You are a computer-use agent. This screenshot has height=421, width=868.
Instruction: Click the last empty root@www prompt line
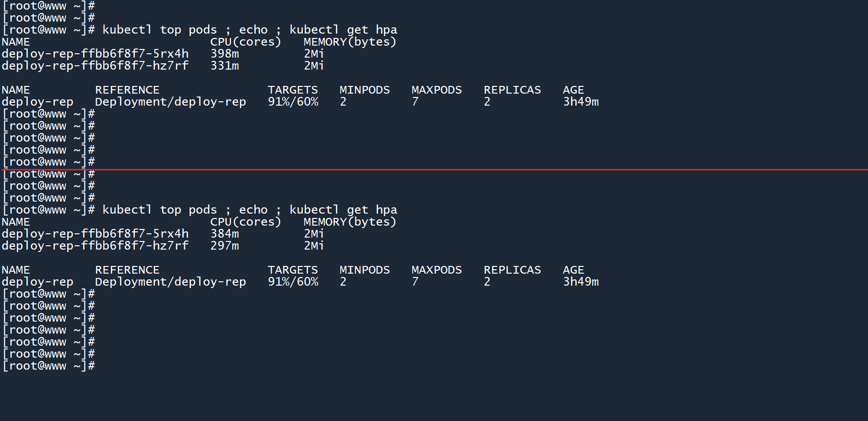pos(48,366)
